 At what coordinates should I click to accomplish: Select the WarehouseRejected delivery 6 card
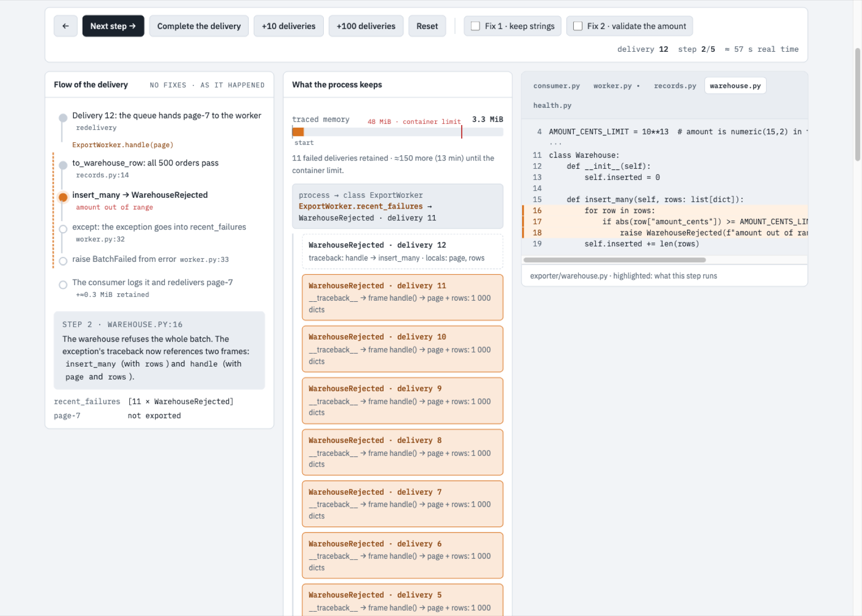[x=402, y=556]
